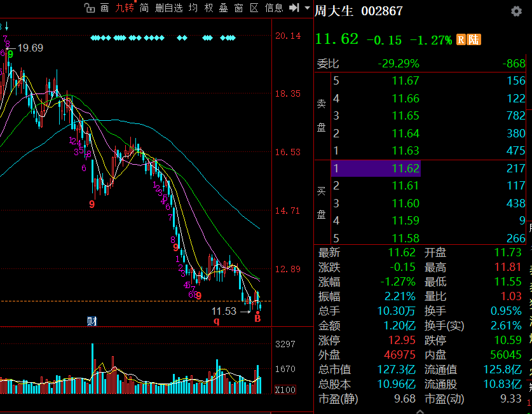Click the 换手 rate 0.95%
This screenshot has width=532, height=414.
(x=506, y=311)
